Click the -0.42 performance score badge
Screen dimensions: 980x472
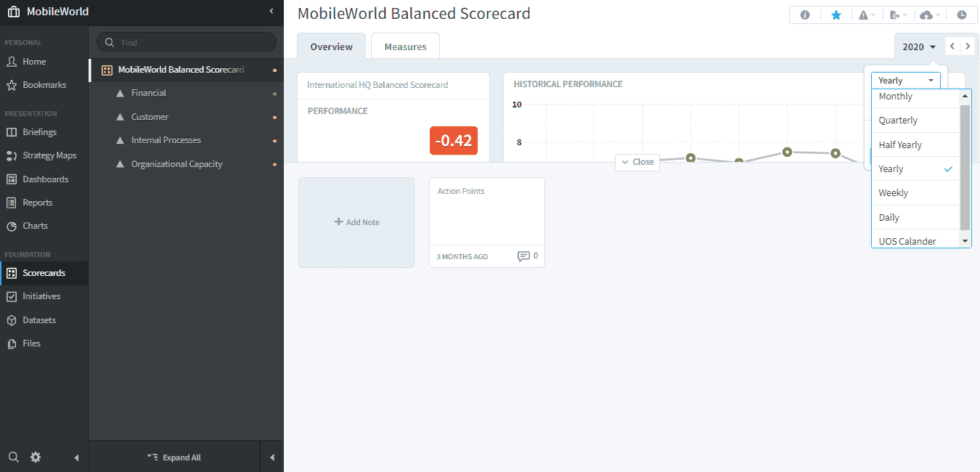coord(454,140)
